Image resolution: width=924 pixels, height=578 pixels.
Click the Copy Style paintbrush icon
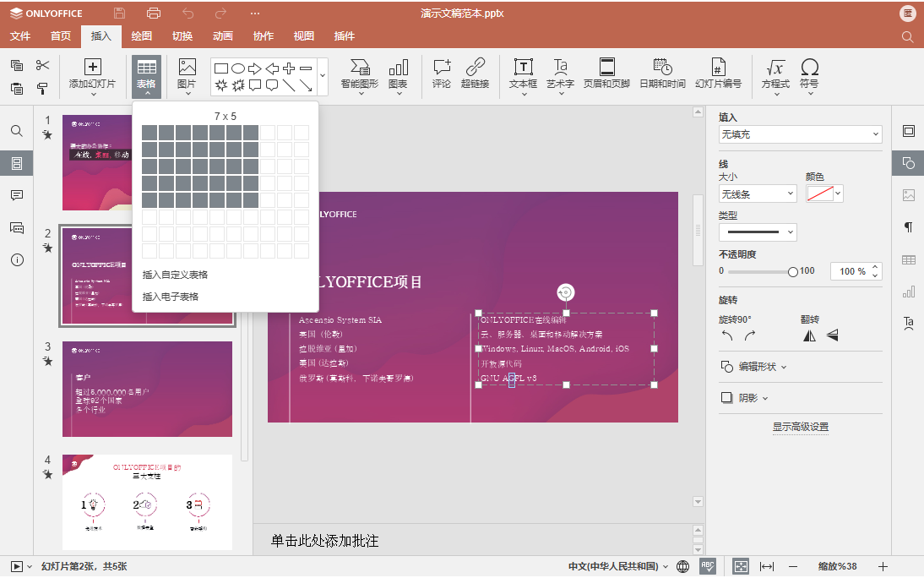point(42,89)
